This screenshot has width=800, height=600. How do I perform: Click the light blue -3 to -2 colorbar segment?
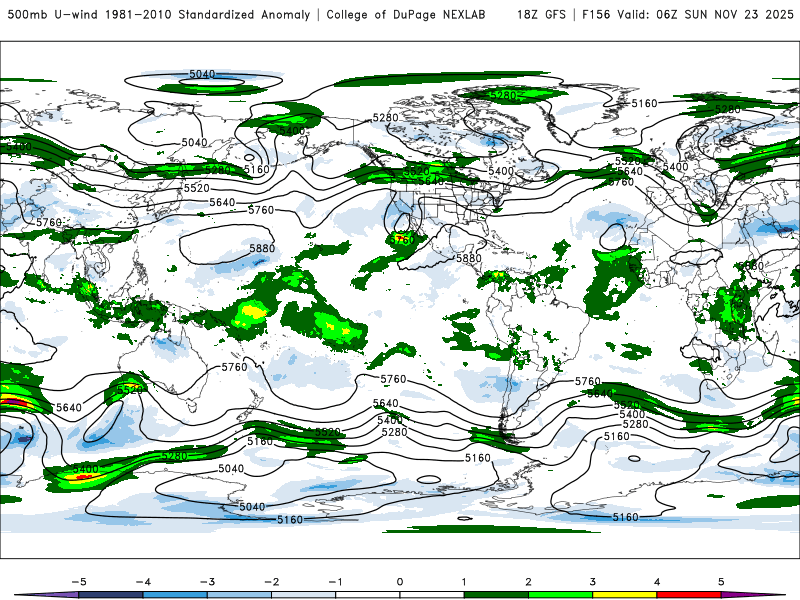(x=239, y=595)
